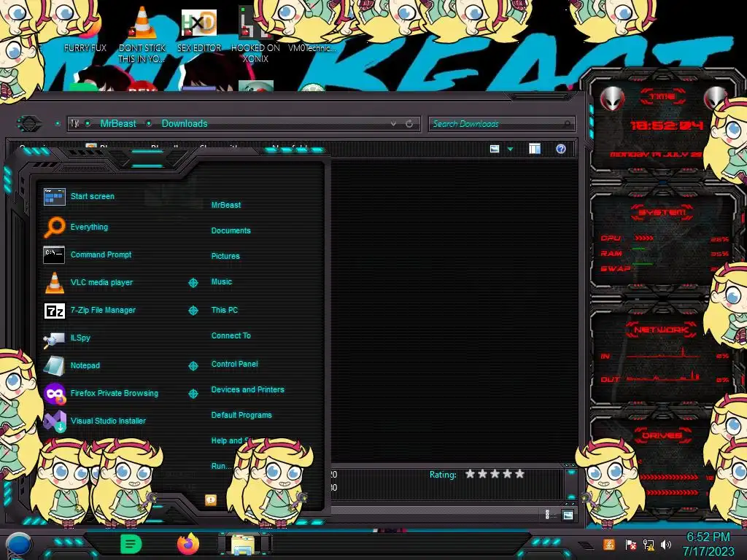
Task: Open Music from start menu
Action: pyautogui.click(x=222, y=281)
